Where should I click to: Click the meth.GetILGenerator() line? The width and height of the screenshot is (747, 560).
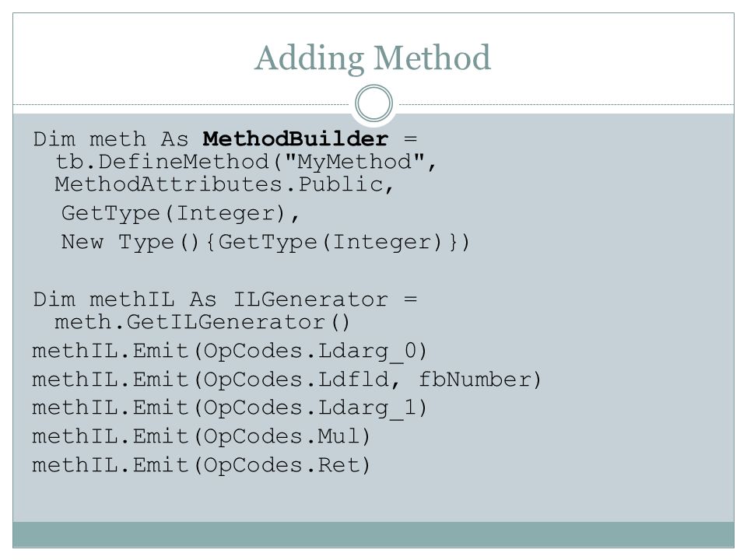[x=202, y=322]
